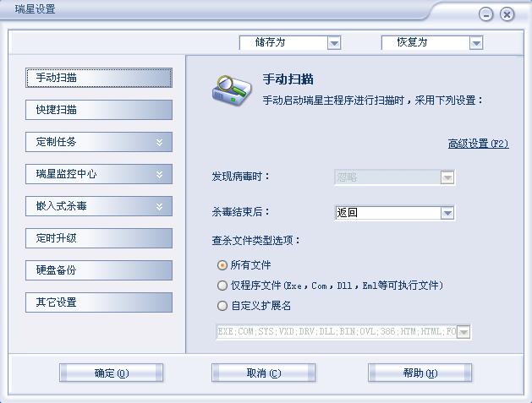Expand the 嵌入式杀毒 section

tap(99, 206)
